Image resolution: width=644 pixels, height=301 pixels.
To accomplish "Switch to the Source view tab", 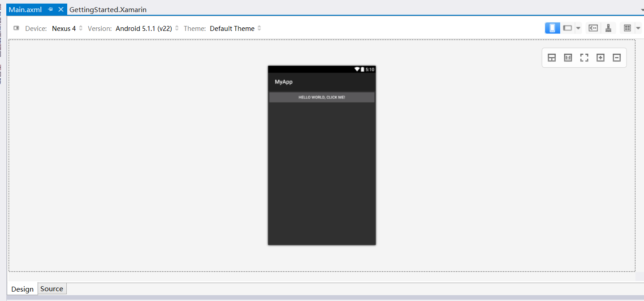I will 52,288.
